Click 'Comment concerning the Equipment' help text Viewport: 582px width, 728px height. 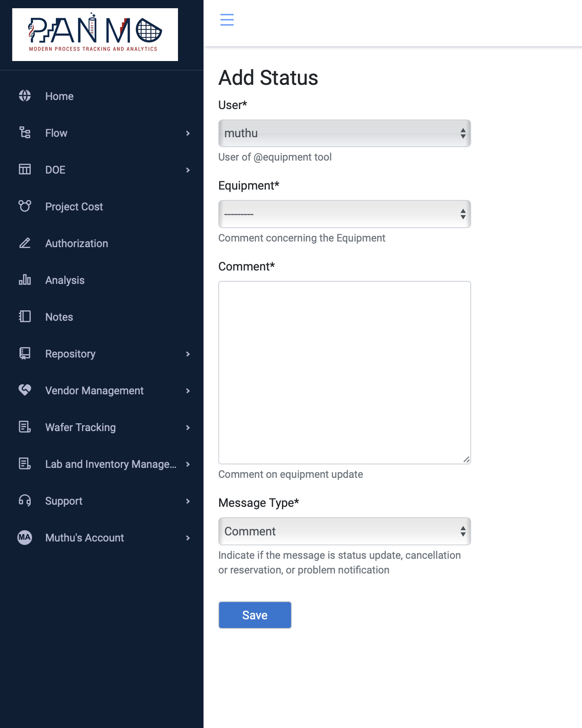pyautogui.click(x=302, y=238)
